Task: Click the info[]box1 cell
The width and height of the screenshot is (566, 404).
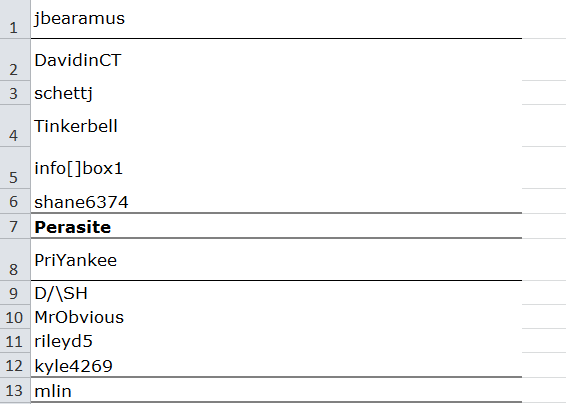Action: 276,168
